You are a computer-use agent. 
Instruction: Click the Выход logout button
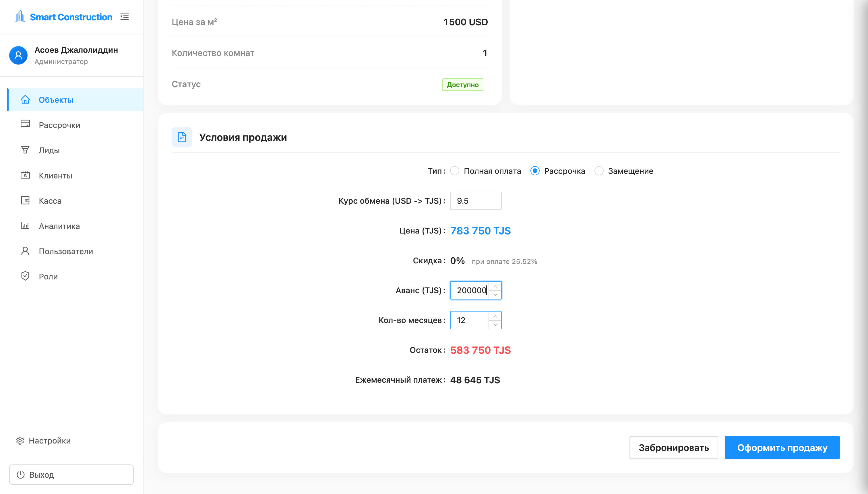tap(71, 474)
